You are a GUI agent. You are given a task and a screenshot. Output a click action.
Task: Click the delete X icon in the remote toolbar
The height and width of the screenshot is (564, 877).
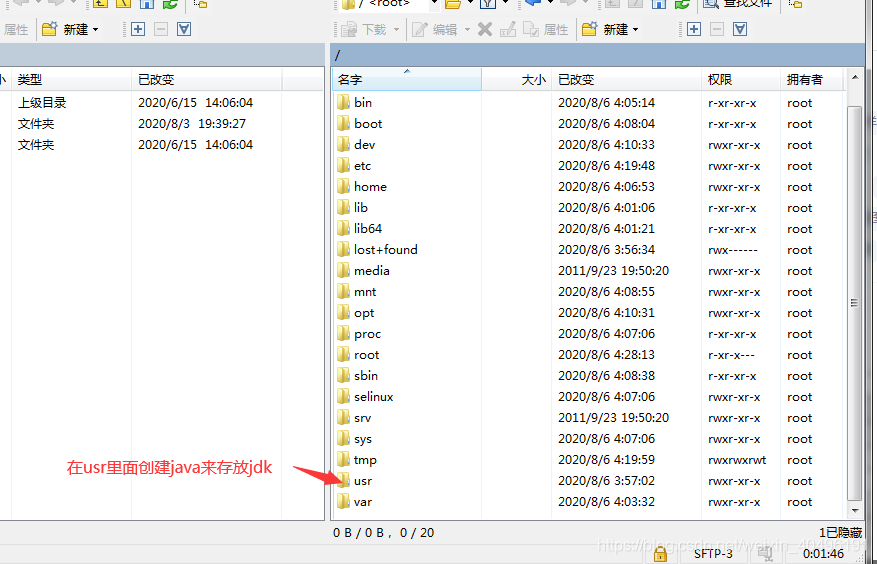[485, 29]
